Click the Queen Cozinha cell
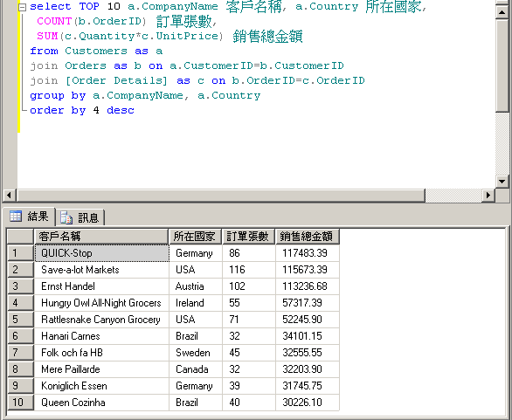The height and width of the screenshot is (420, 512). coord(101,403)
